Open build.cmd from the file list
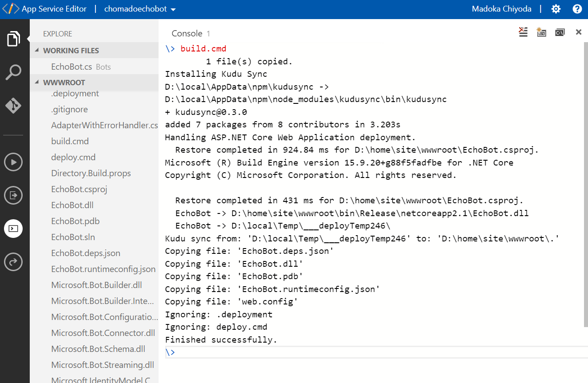The height and width of the screenshot is (383, 588). (70, 141)
